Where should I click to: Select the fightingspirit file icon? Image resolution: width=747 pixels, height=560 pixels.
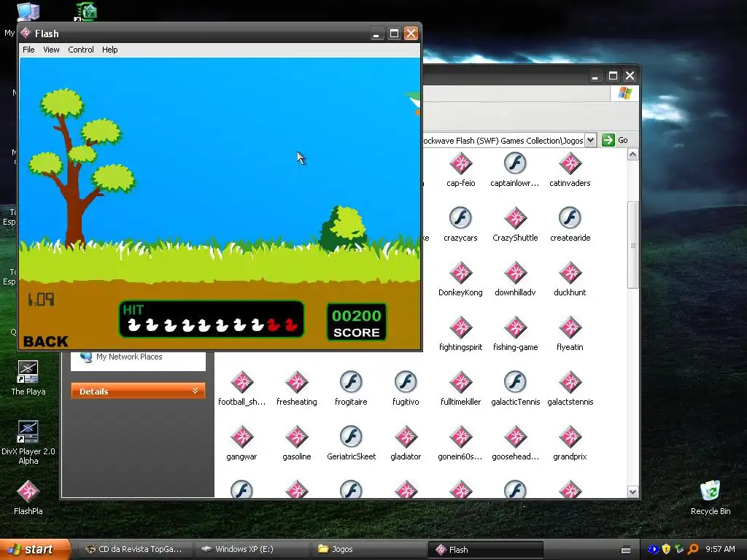tap(461, 327)
